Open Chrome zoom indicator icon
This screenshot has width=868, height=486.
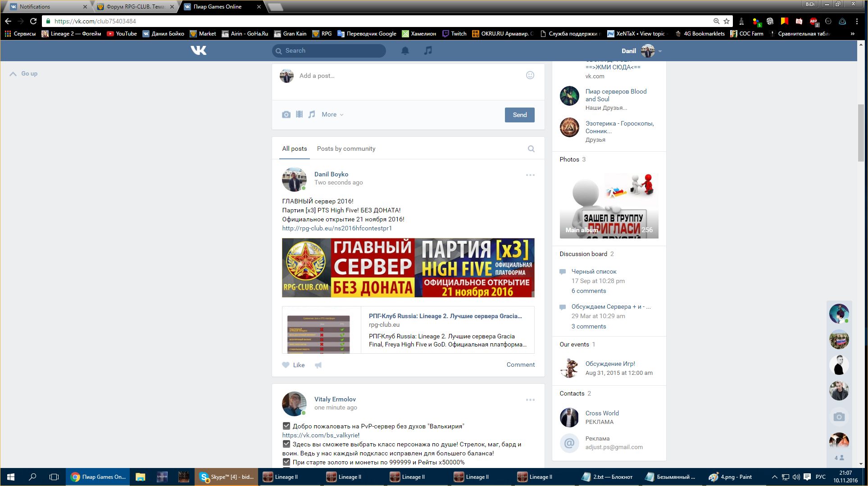click(x=716, y=21)
